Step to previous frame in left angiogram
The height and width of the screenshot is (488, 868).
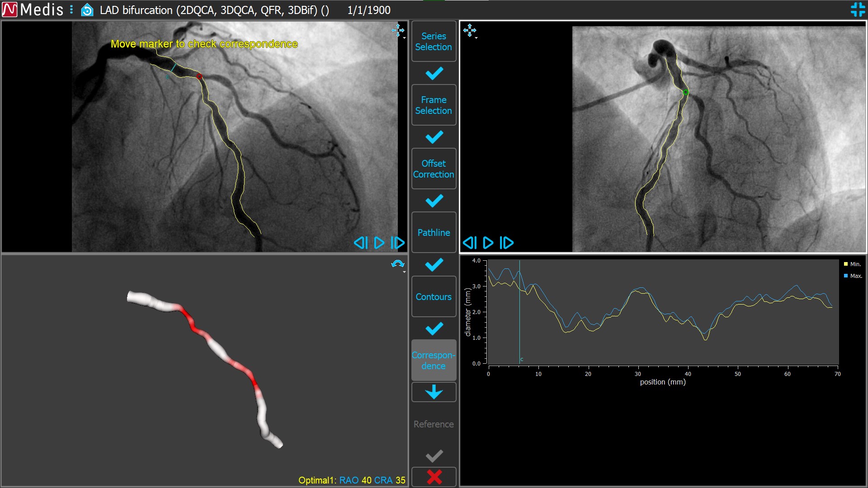tap(361, 243)
